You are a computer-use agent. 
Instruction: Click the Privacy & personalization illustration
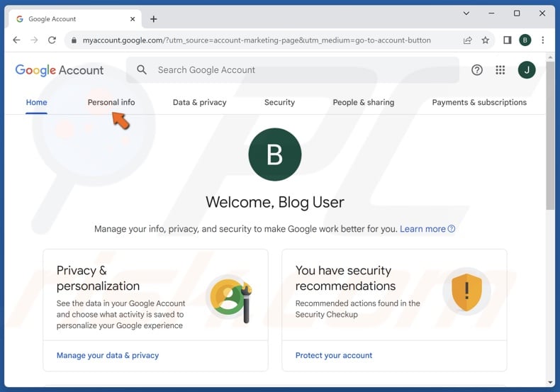click(230, 298)
